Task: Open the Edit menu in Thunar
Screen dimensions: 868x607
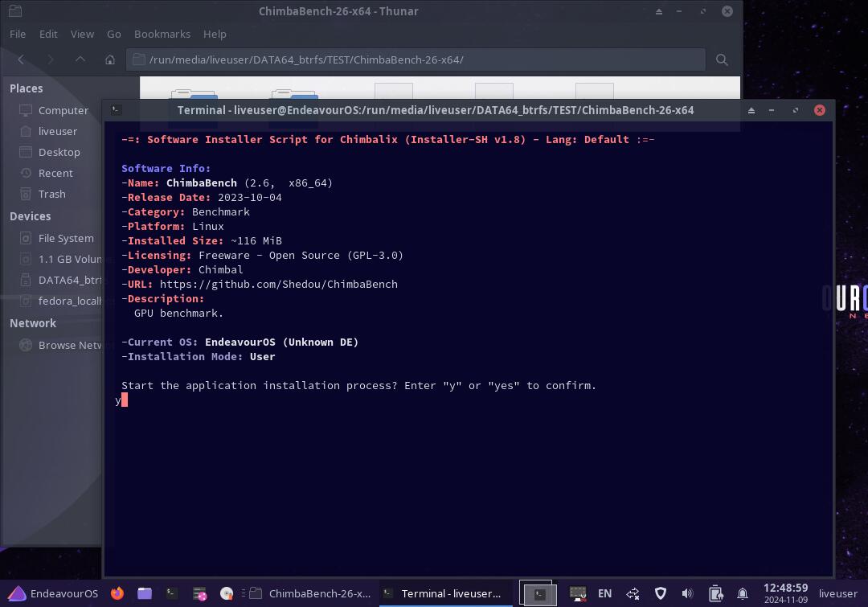Action: 48,34
